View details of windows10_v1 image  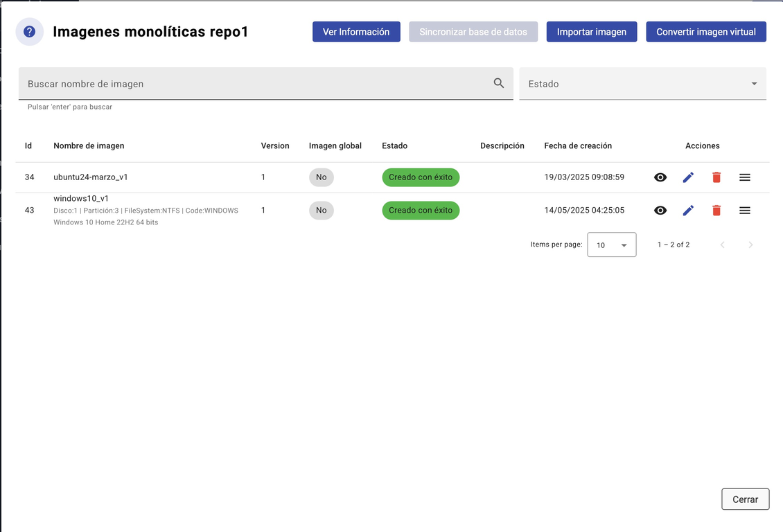coord(660,211)
